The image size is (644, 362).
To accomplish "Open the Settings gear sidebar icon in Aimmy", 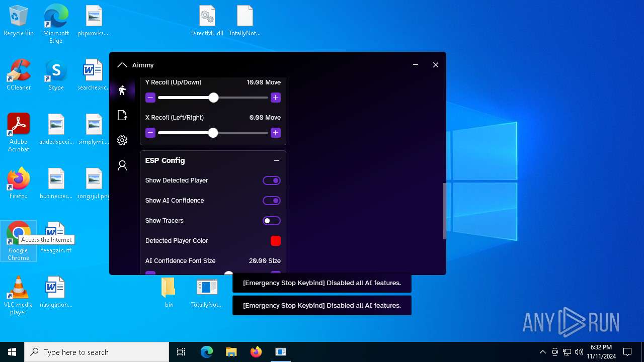I will tap(122, 140).
